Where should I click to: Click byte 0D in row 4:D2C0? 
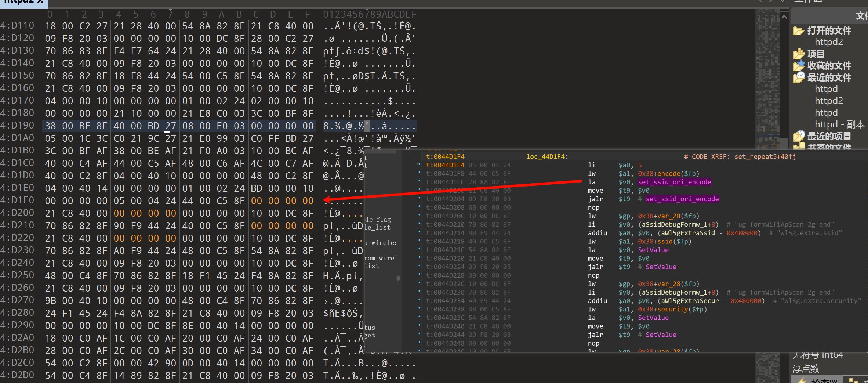tap(188, 363)
